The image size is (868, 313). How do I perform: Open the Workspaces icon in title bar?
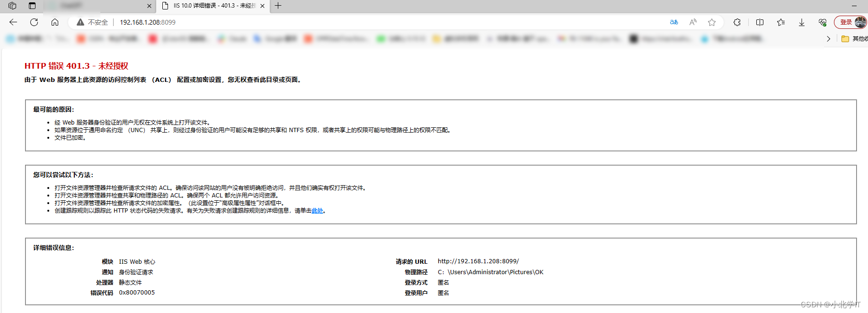pos(12,6)
